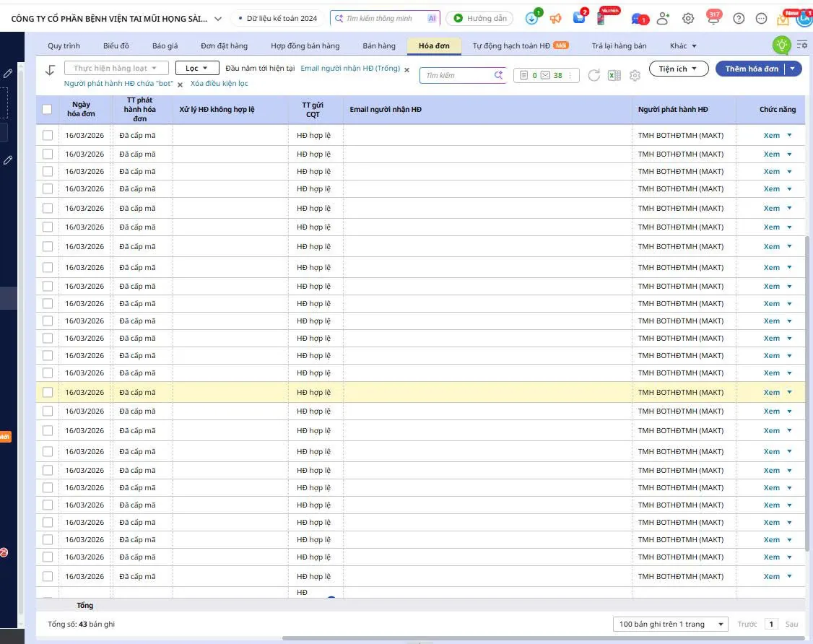Click the AI icon in smart search
813x644 pixels.
click(432, 19)
